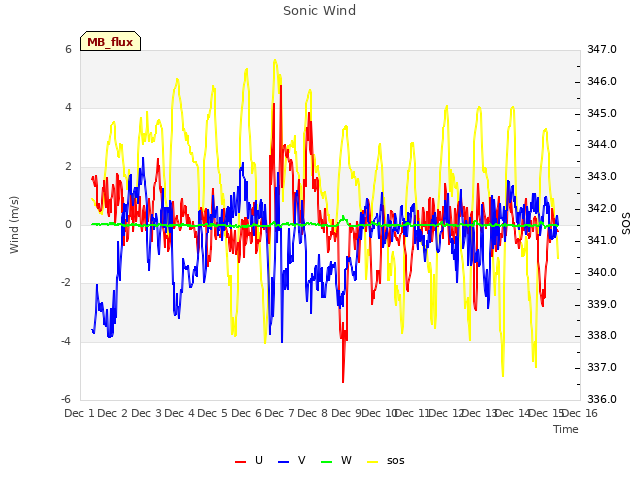Click the blue V legend color line
This screenshot has width=640, height=480.
283,462
